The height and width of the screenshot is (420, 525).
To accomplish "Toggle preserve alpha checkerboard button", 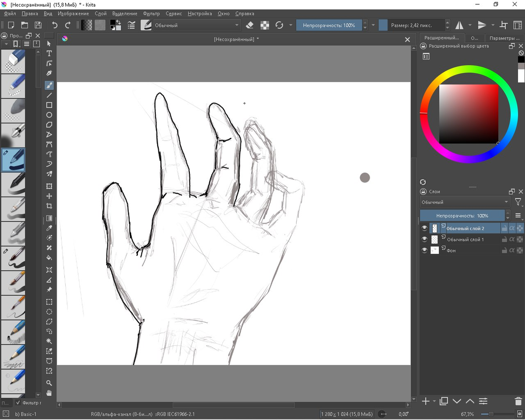I will point(265,25).
